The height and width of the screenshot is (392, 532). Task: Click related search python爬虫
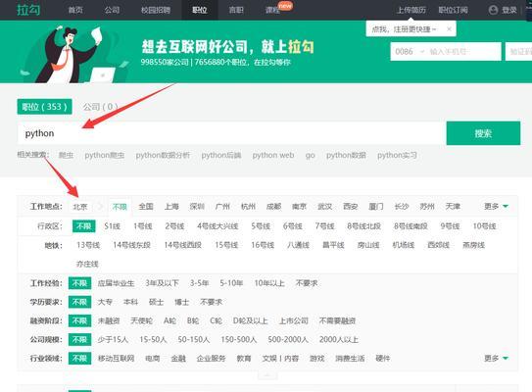tap(105, 156)
